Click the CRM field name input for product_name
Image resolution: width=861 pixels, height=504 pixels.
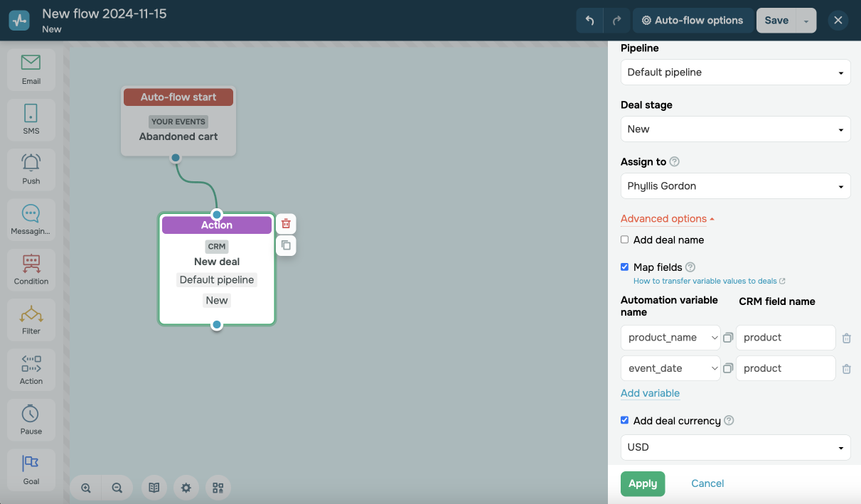785,338
